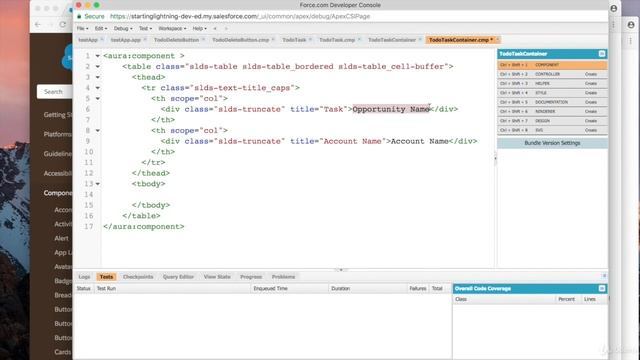Open the Test menu
Screen dimensions: 640x360
[x=145, y=29]
